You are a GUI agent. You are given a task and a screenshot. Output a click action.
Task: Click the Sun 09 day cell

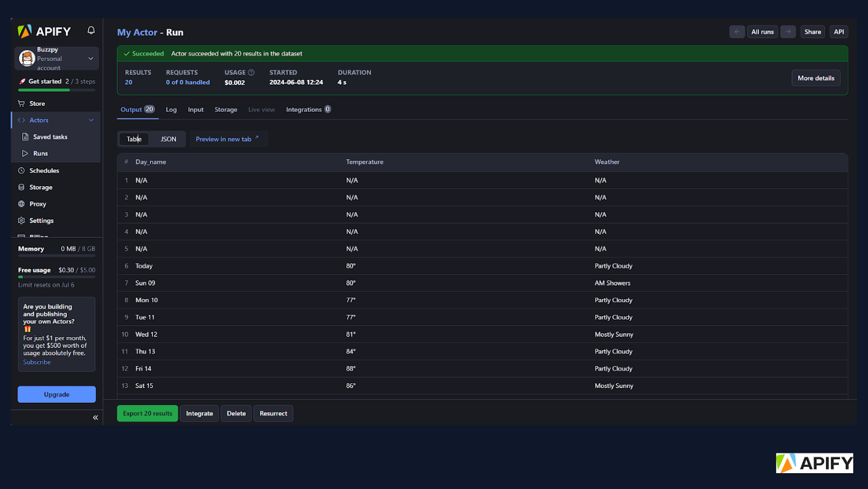click(x=145, y=283)
